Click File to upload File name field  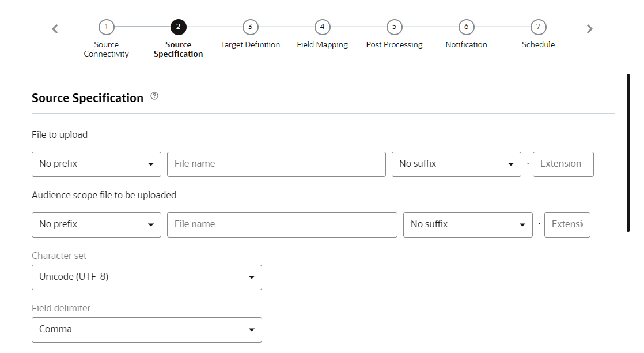[x=276, y=164]
